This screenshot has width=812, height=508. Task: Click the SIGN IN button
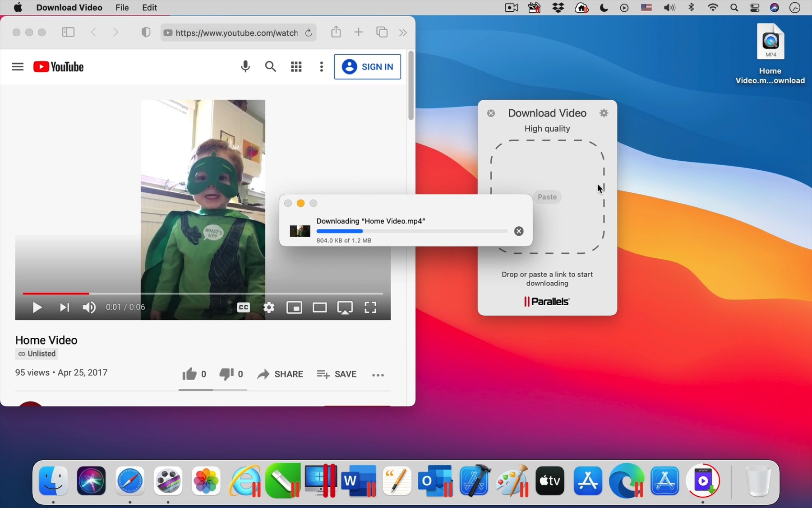coord(368,66)
